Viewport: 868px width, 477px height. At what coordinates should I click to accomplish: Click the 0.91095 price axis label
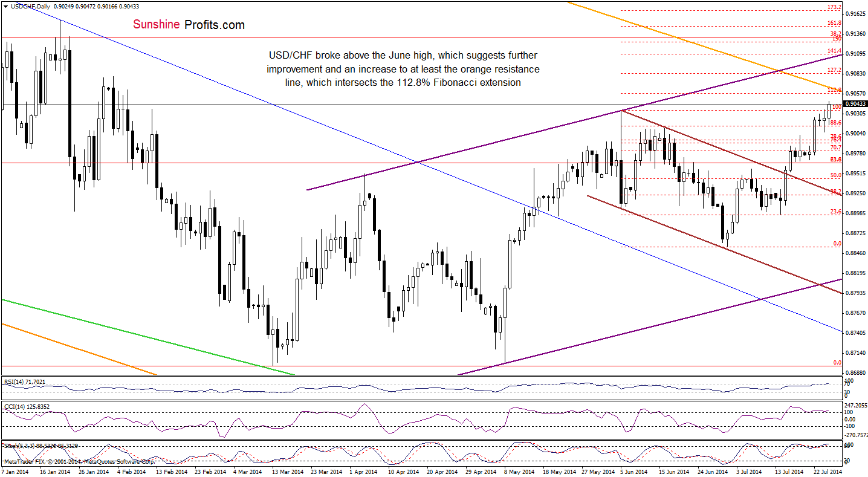click(856, 53)
